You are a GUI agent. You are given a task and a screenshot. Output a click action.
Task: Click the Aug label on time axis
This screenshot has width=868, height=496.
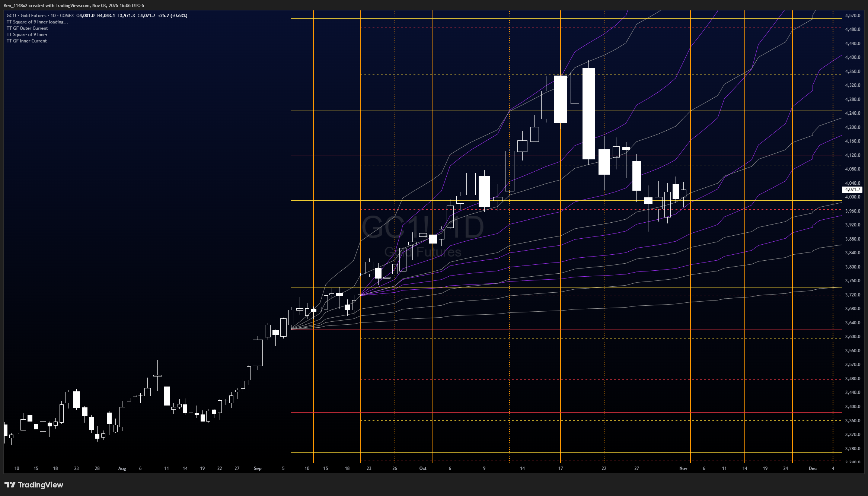pyautogui.click(x=122, y=468)
